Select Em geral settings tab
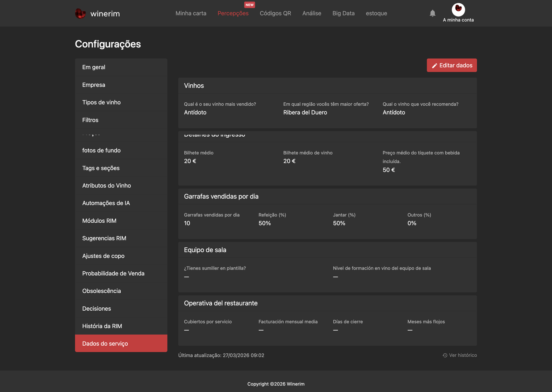This screenshot has width=552, height=392. coord(121,67)
